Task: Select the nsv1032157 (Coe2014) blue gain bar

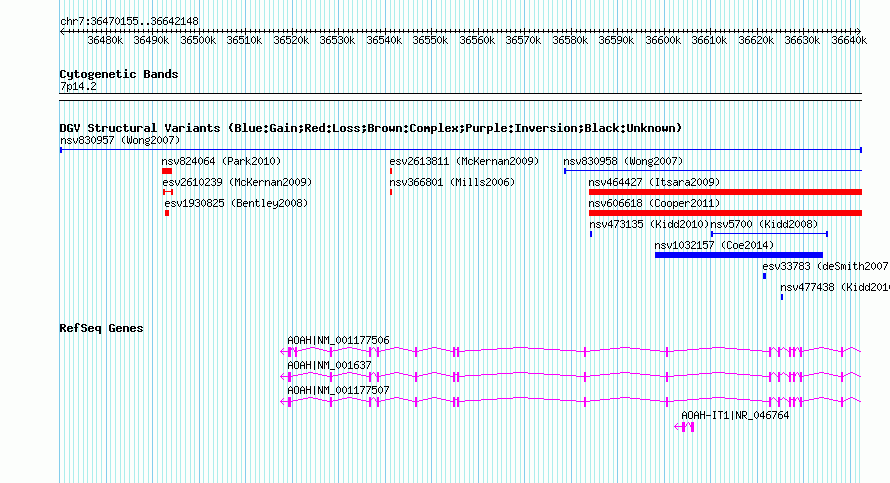Action: click(x=739, y=255)
